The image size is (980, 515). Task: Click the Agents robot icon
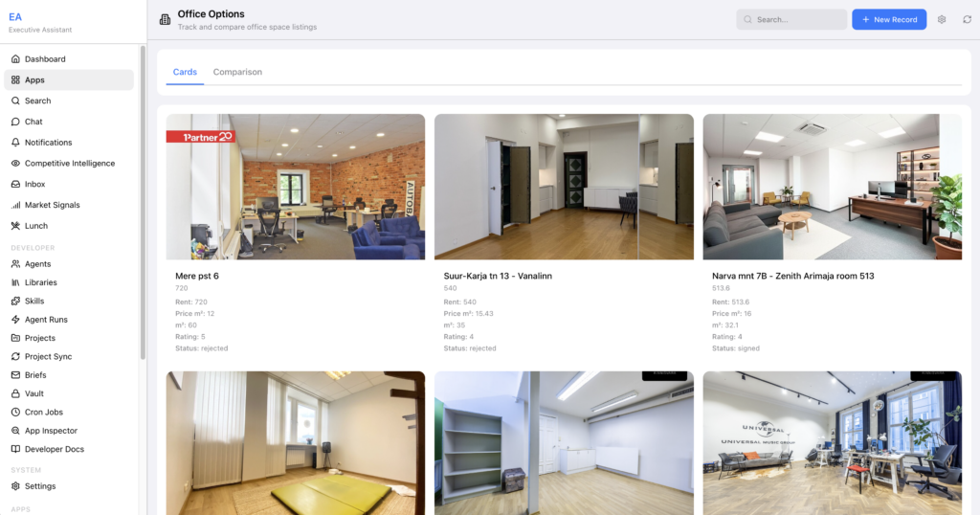(15, 264)
